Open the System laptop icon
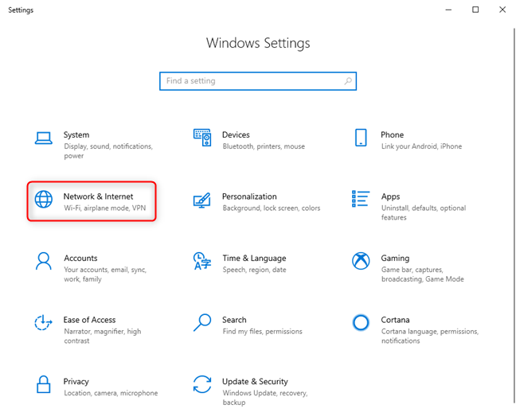516x420 pixels. [44, 138]
